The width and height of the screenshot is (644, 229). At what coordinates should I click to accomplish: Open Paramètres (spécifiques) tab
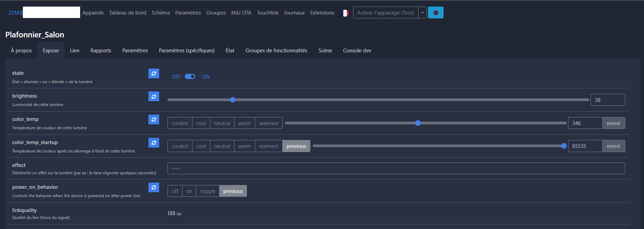(x=187, y=51)
